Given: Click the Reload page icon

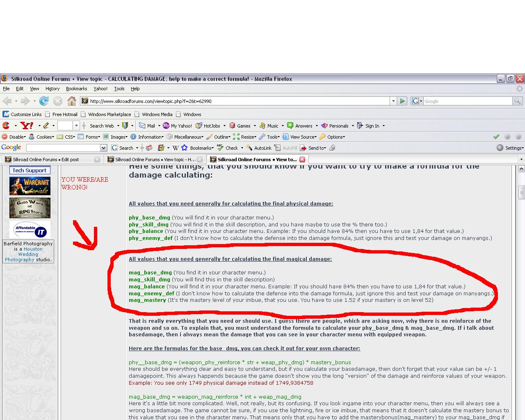Looking at the screenshot, I should pyautogui.click(x=44, y=101).
